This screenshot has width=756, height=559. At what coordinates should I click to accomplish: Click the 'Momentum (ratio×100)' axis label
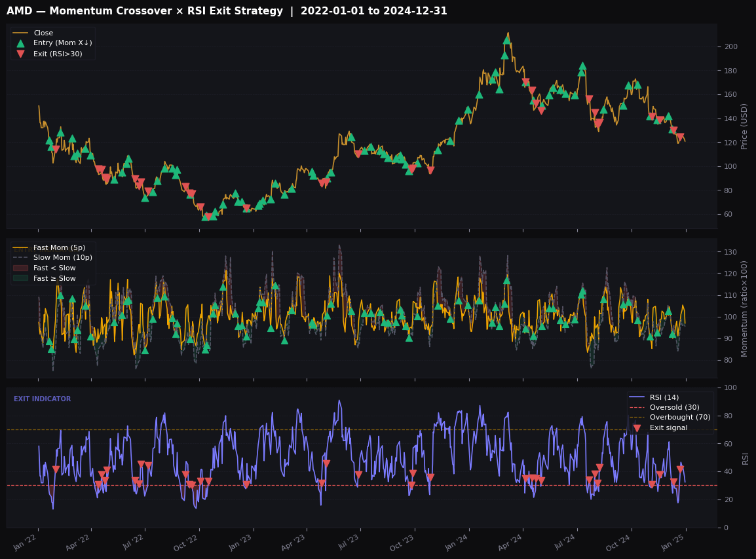coord(744,308)
